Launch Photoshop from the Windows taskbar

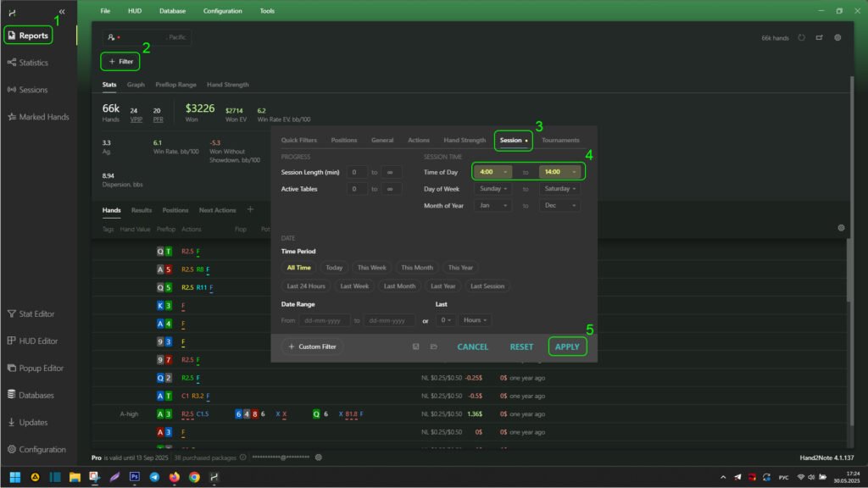(x=134, y=477)
